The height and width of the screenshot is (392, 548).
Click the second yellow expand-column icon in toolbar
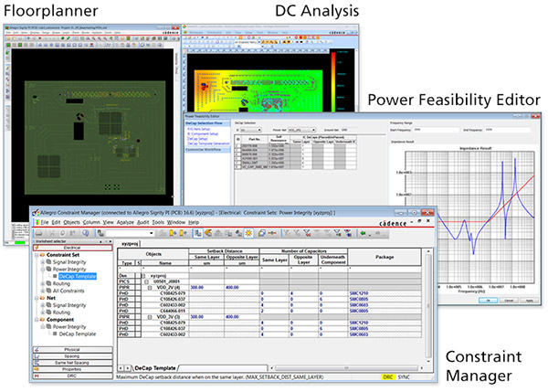[x=183, y=233]
